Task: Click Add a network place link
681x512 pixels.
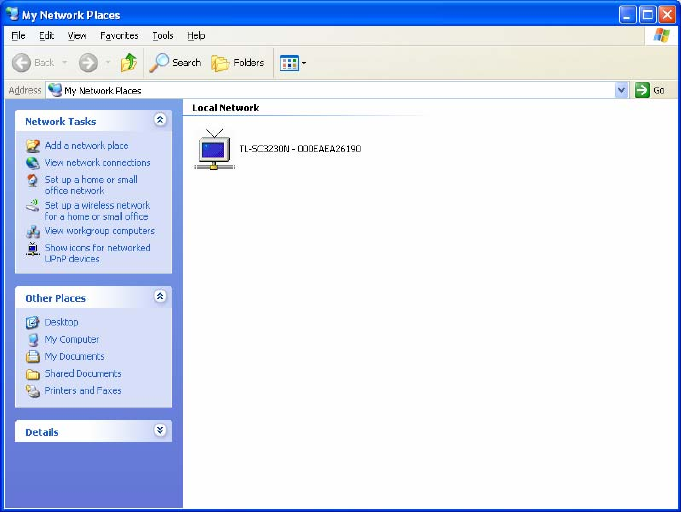Action: 86,145
